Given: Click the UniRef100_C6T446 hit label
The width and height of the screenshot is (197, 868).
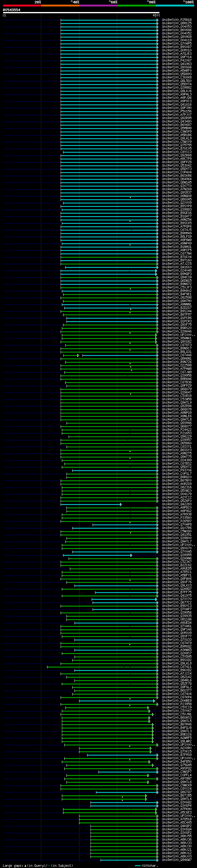Looking at the screenshot, I should (x=177, y=355).
